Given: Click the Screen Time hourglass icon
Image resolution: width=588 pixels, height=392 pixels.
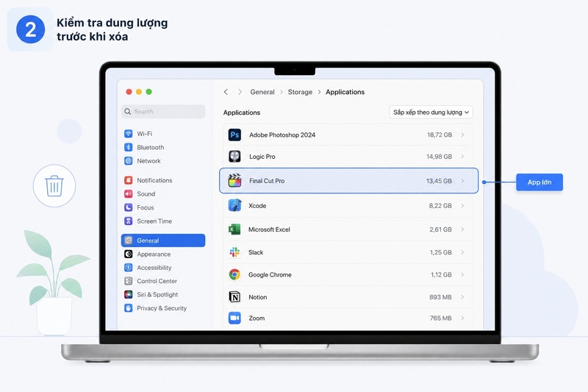Looking at the screenshot, I should click(128, 221).
